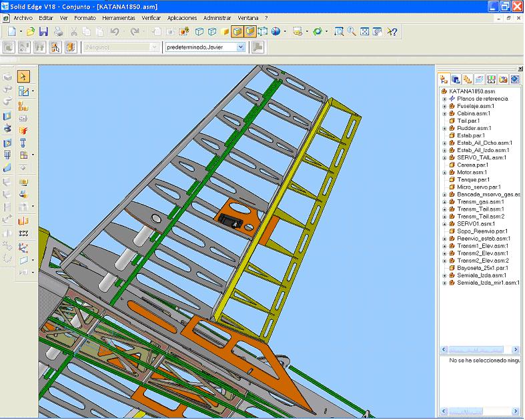Open the predeterminado,Javier configuration dropdown
Viewport: 525px width, 420px height.
point(241,47)
